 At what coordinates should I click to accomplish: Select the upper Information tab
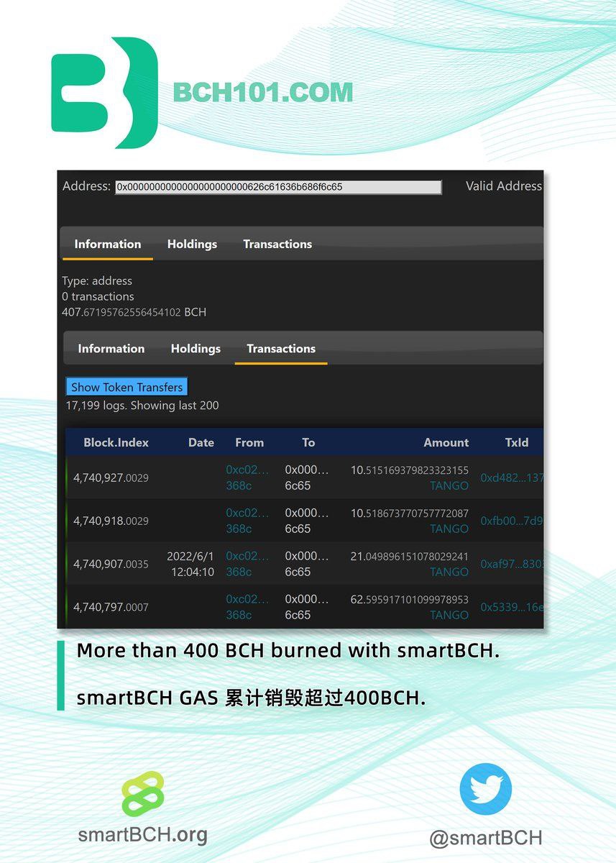coord(108,244)
